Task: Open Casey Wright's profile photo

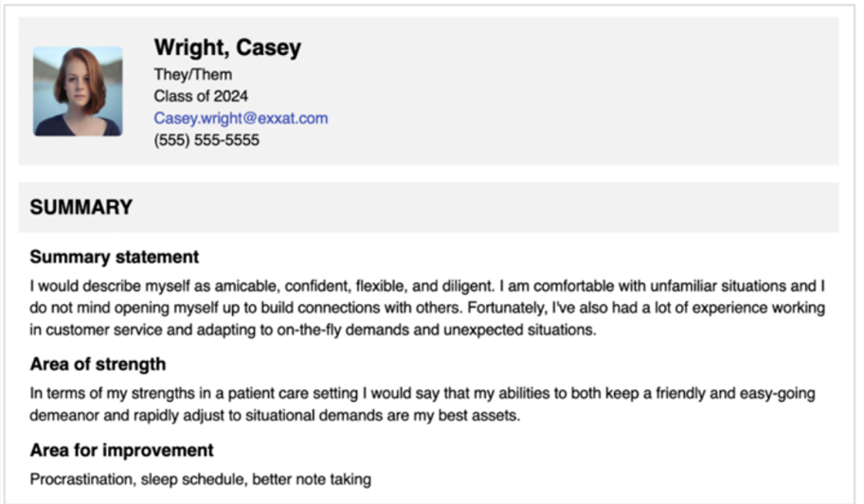Action: tap(78, 92)
